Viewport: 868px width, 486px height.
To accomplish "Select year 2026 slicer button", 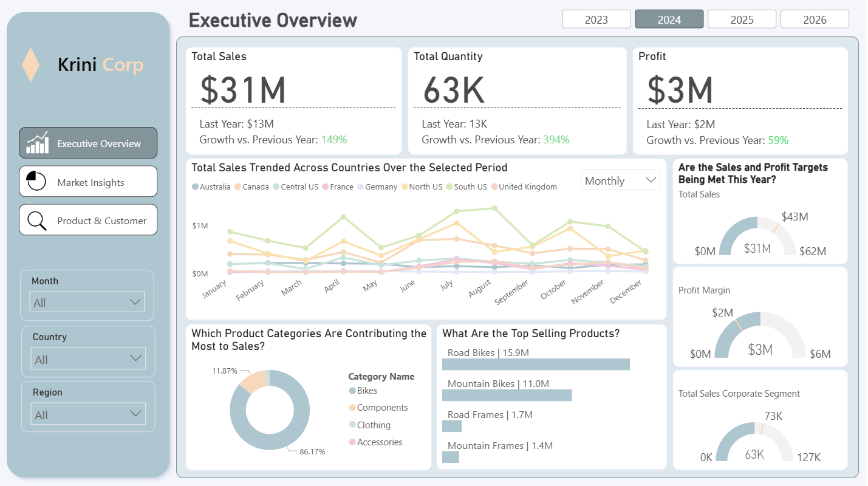I will pos(815,19).
